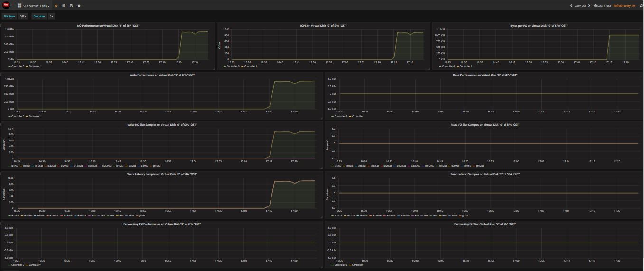The image size is (644, 271).
Task: Toggle Controller 1 in Read Performance legend
Action: pos(358,116)
